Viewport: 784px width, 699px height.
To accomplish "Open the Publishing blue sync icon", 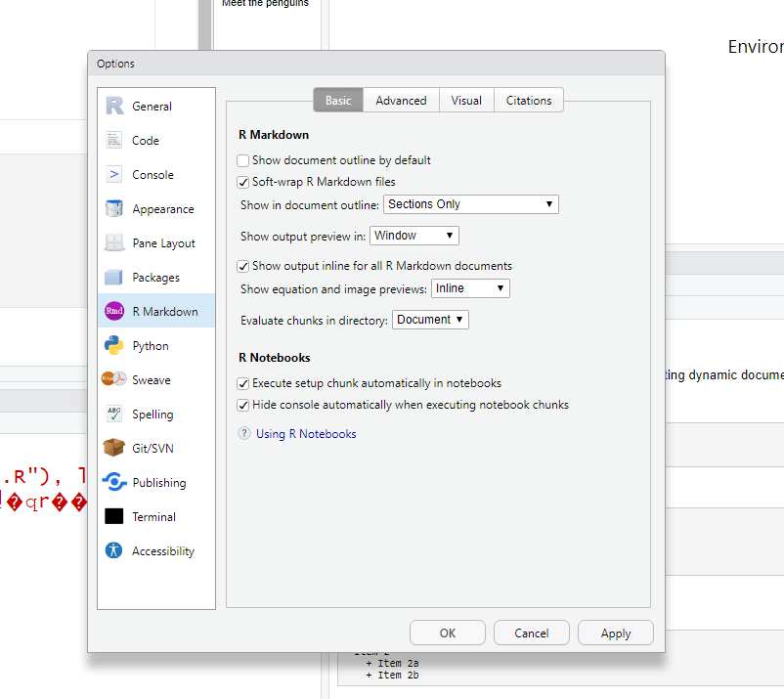I will pyautogui.click(x=114, y=482).
